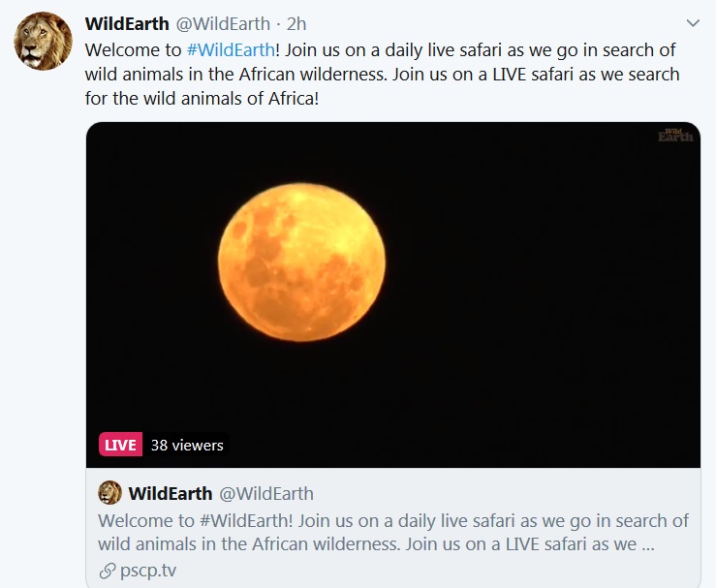716x588 pixels.
Task: Click the grey @WildEarth handle in link card
Action: pyautogui.click(x=266, y=494)
